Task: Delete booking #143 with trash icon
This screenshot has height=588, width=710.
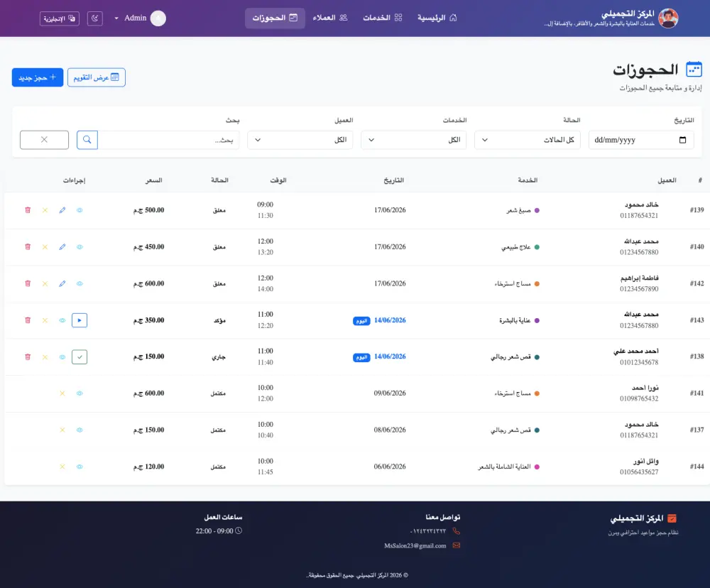Action: pos(28,320)
